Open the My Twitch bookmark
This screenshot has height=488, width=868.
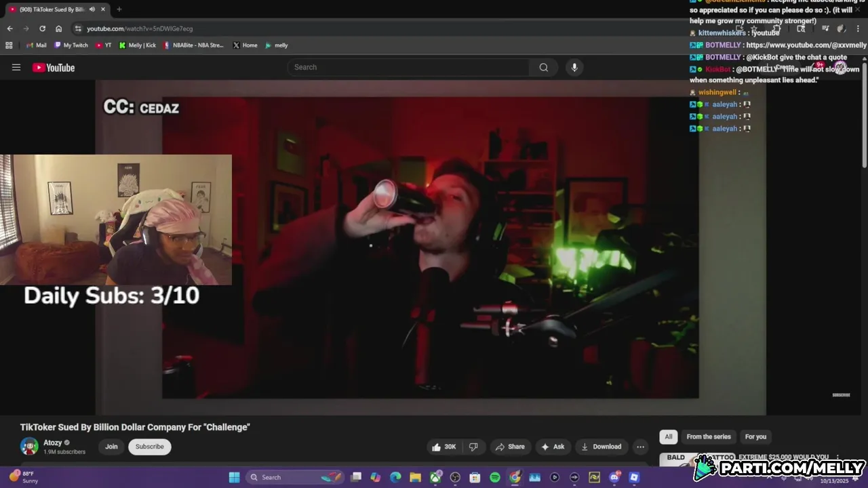click(x=71, y=45)
